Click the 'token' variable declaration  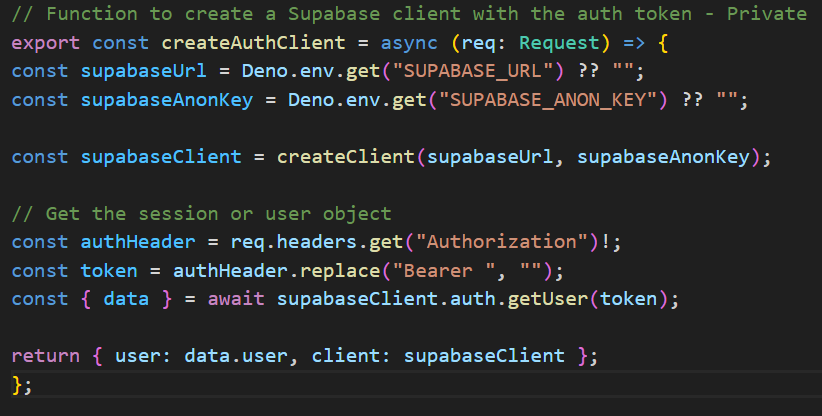109,270
